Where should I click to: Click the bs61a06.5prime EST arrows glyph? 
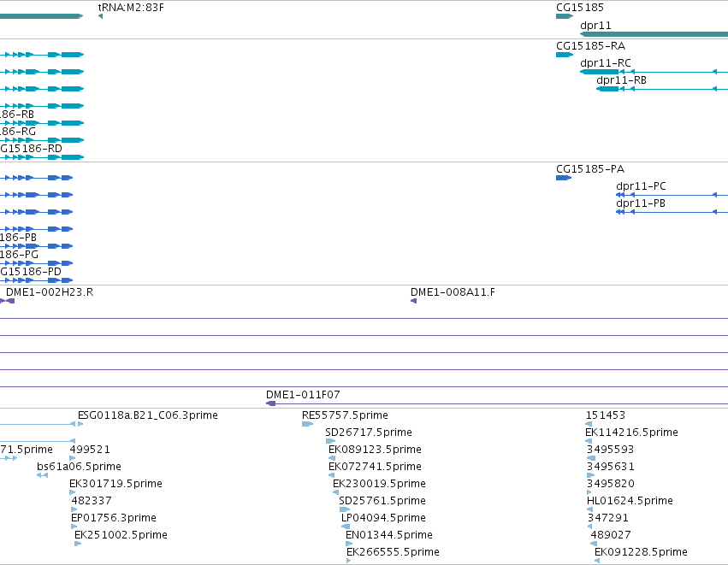[42, 475]
